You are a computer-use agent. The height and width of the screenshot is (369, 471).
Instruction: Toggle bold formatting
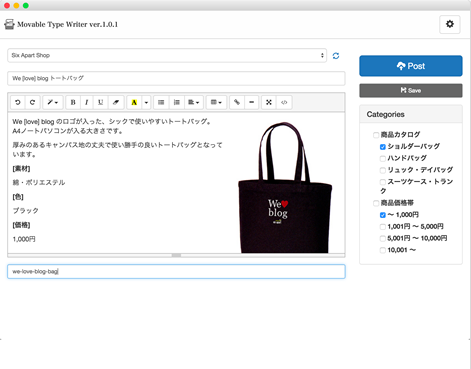[73, 102]
